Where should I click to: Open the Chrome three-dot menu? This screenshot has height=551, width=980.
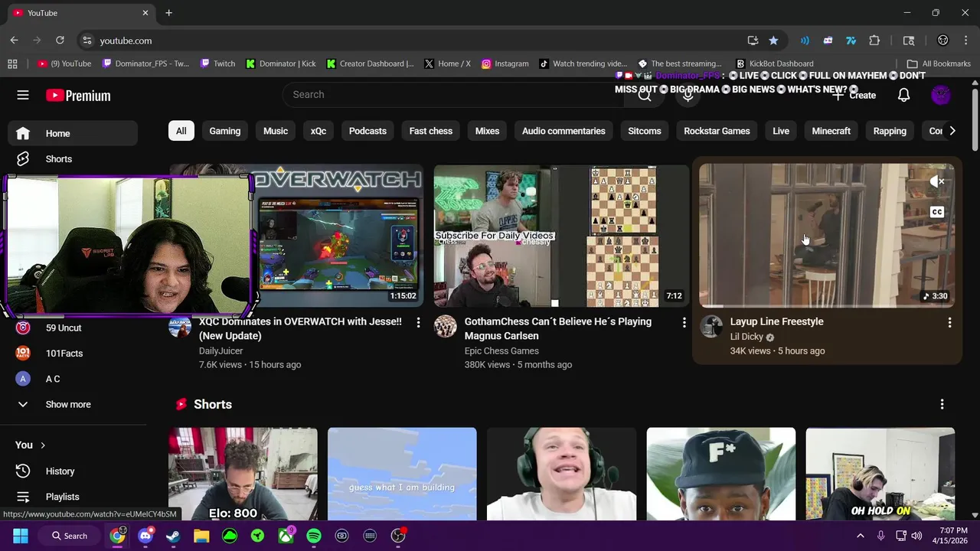pyautogui.click(x=965, y=41)
